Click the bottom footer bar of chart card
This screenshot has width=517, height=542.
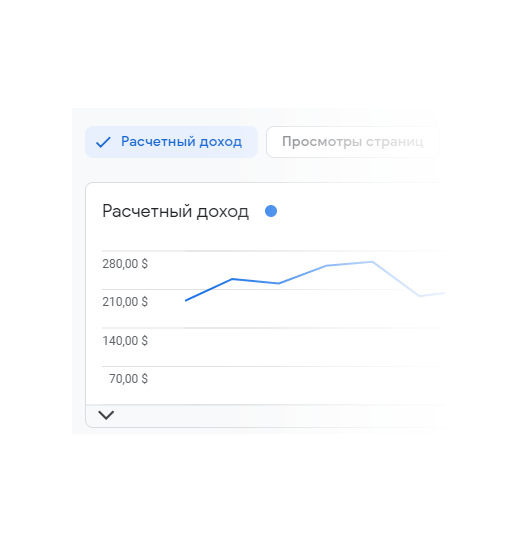(265, 416)
